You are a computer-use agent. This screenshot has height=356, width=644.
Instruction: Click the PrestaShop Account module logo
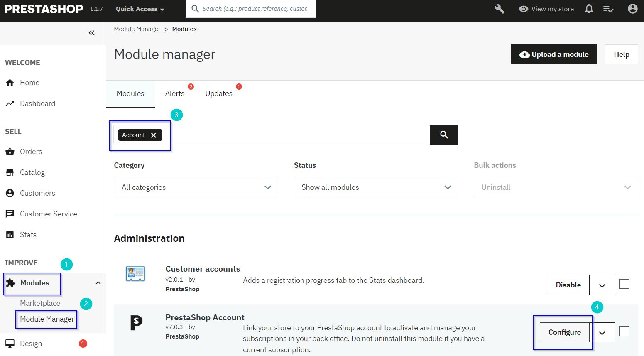click(136, 323)
